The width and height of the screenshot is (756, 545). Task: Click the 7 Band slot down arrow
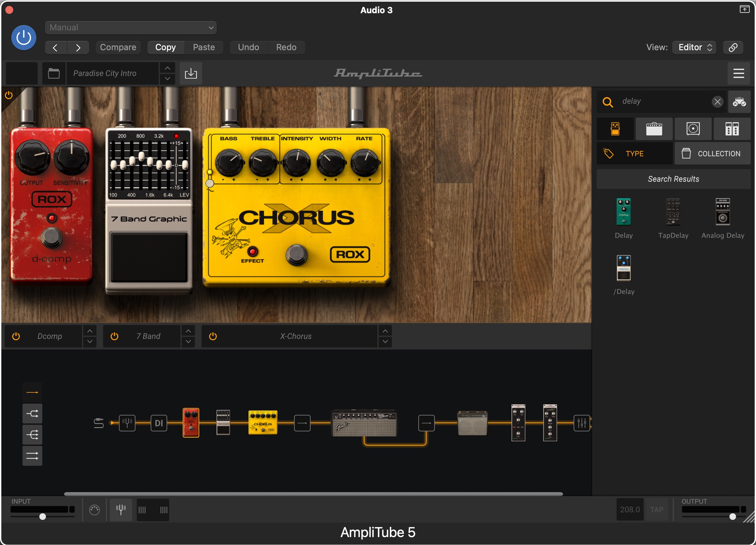pyautogui.click(x=188, y=342)
